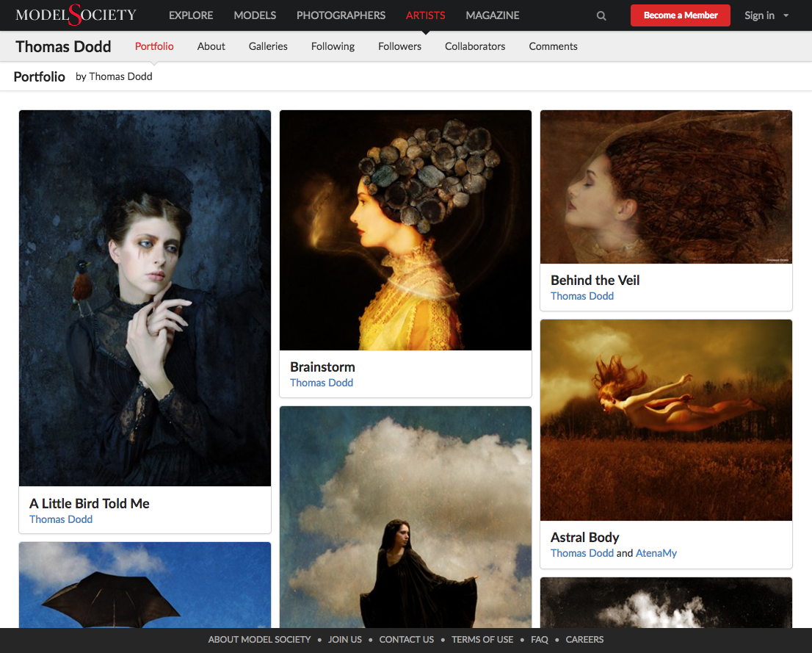Viewport: 812px width, 653px height.
Task: Open the Explore menu
Action: click(191, 15)
